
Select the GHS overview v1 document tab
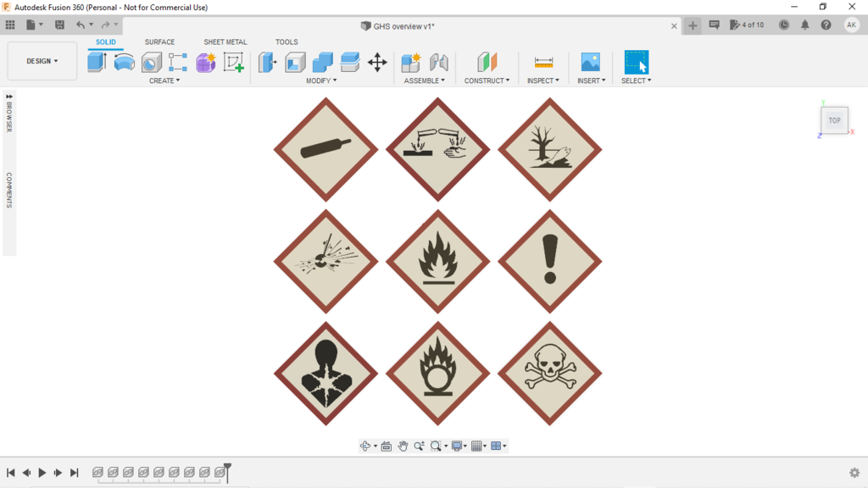pyautogui.click(x=398, y=26)
